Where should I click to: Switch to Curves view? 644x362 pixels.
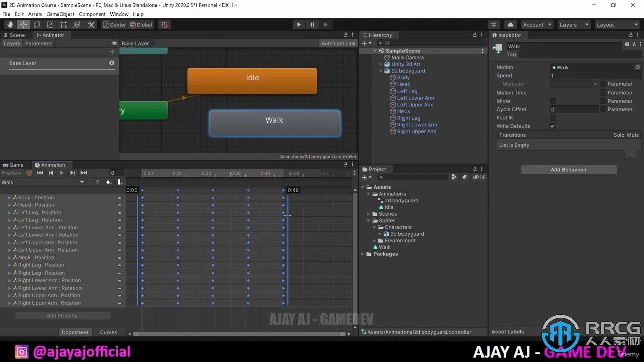point(108,332)
